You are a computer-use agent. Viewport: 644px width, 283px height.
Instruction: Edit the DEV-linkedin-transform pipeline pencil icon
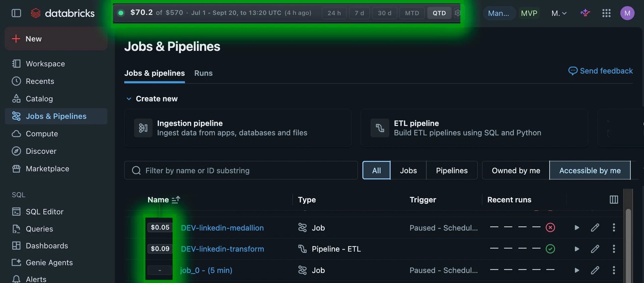[x=595, y=249]
